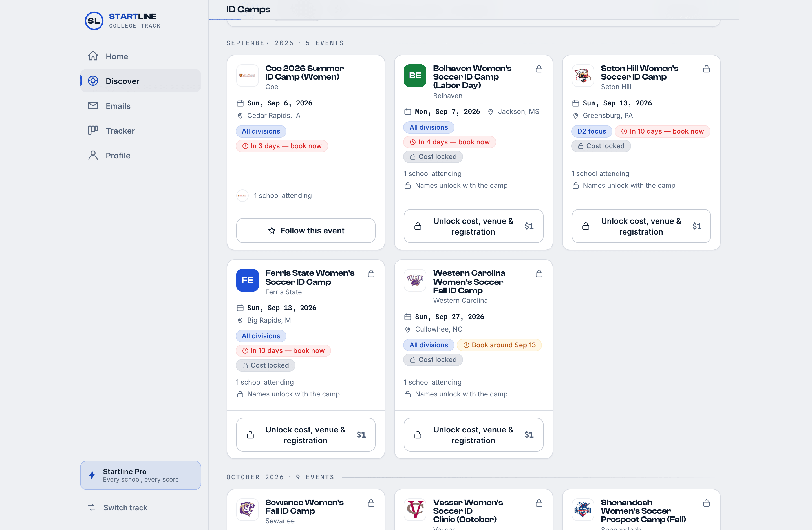Click calendar icon beside Sun, Sep 6, 2026
This screenshot has height=530, width=812.
click(240, 103)
